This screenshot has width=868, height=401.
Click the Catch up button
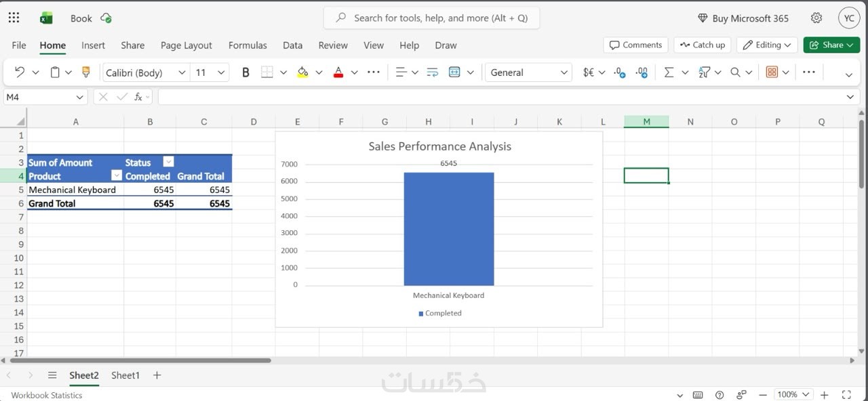coord(702,45)
